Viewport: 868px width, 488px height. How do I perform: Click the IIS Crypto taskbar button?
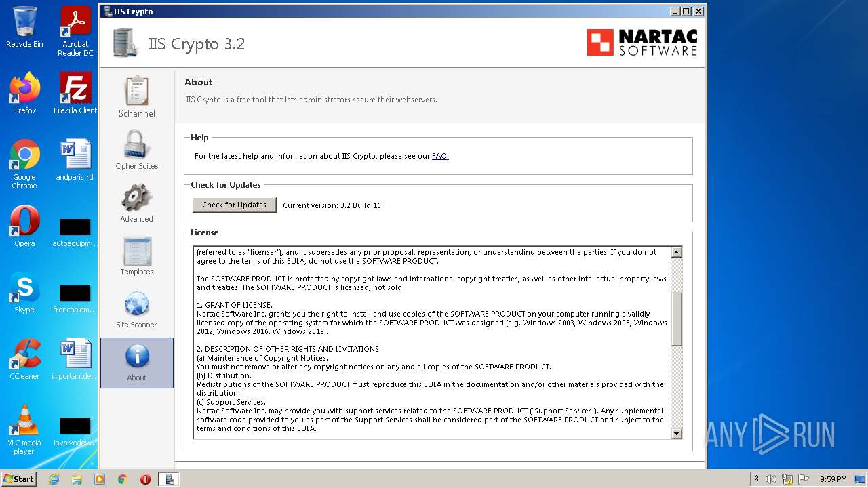pyautogui.click(x=169, y=479)
